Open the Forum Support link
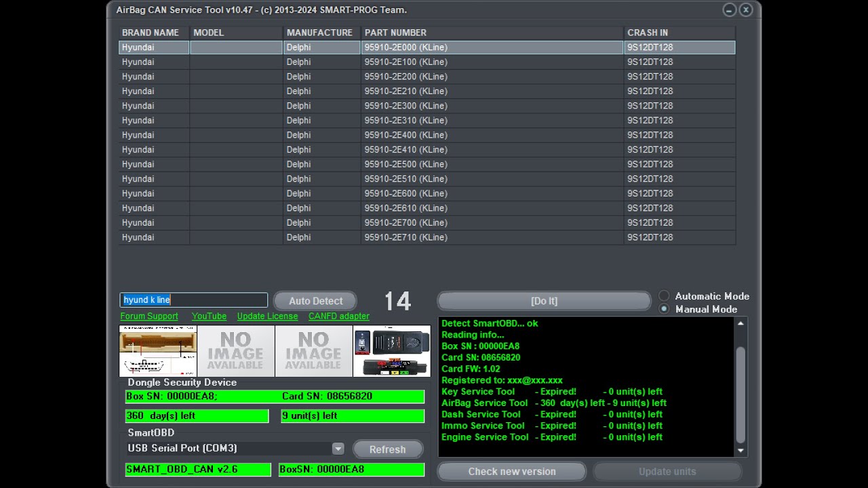Screen dimensions: 868x488 [x=149, y=317]
